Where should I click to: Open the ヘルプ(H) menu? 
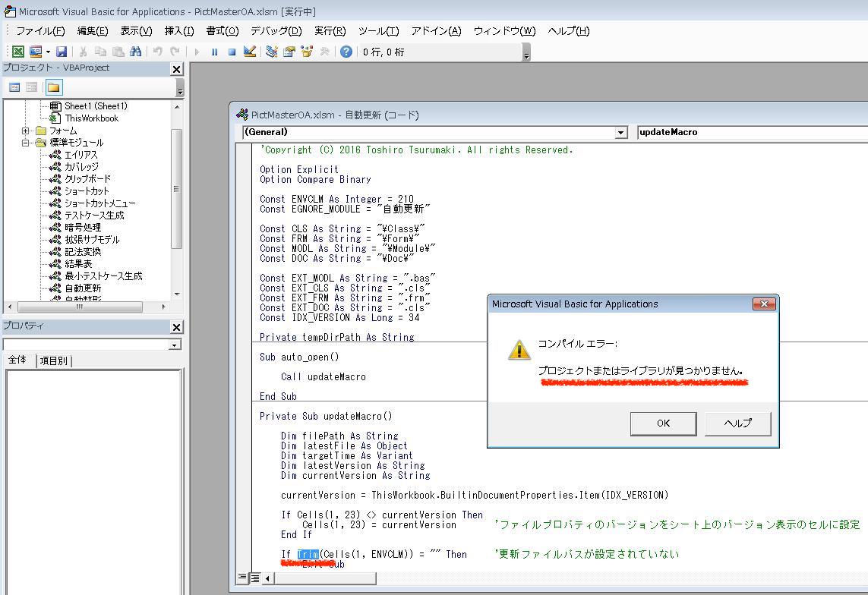point(569,31)
